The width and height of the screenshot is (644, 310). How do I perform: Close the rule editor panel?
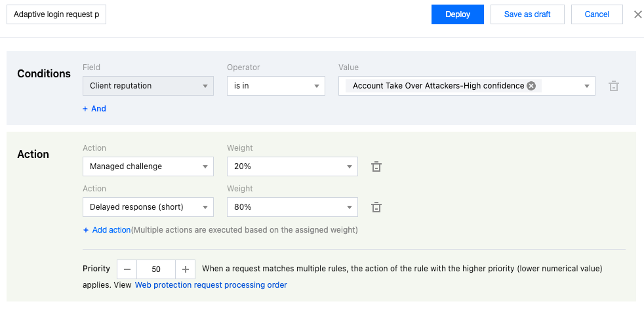tap(637, 14)
